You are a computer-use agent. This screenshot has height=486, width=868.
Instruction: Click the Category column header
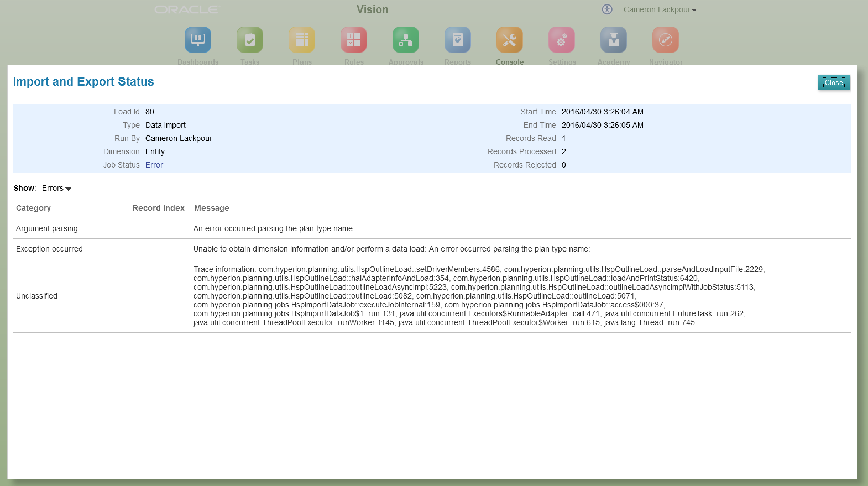(x=33, y=208)
